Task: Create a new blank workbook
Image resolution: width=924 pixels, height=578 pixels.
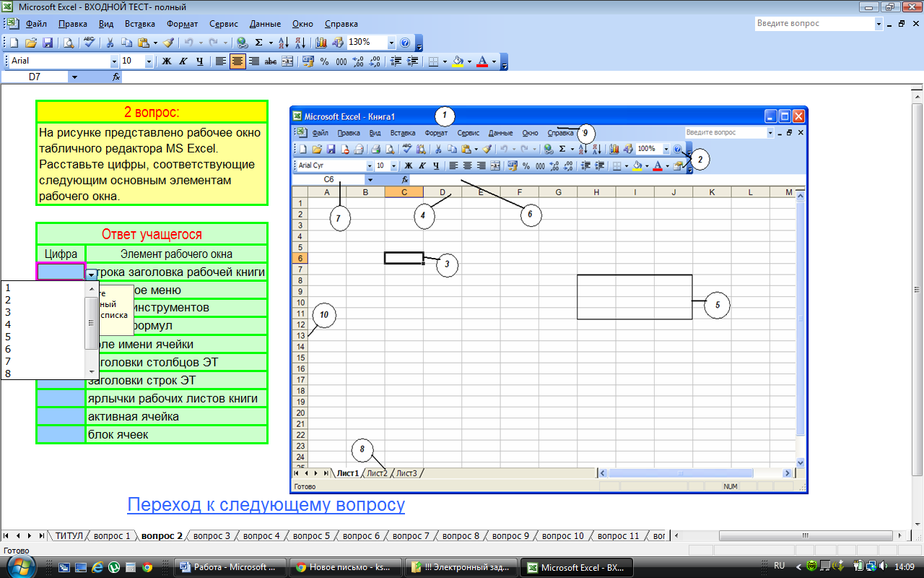Action: click(14, 43)
